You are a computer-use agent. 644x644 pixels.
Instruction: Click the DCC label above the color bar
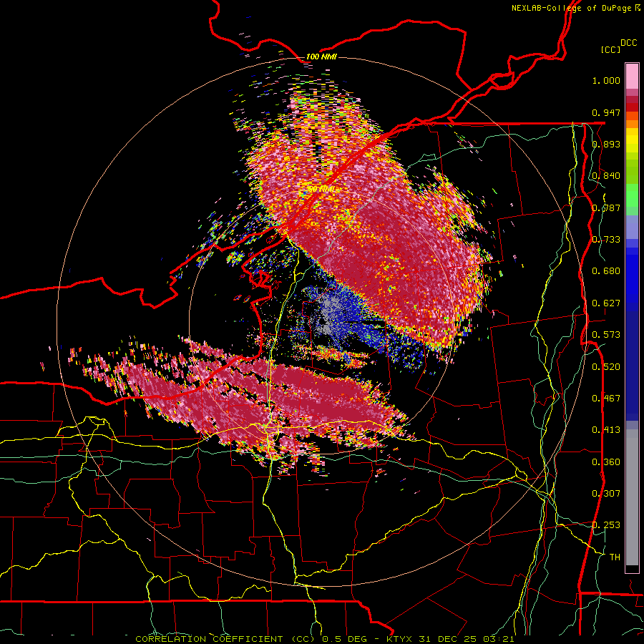[x=628, y=43]
